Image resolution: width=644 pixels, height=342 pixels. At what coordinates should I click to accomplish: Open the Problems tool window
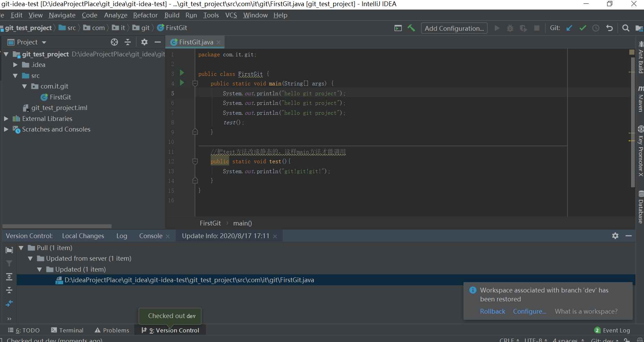112,330
